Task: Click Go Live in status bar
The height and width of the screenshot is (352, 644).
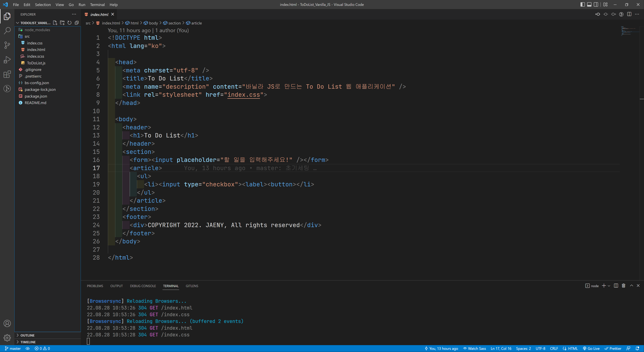Action: [x=591, y=348]
